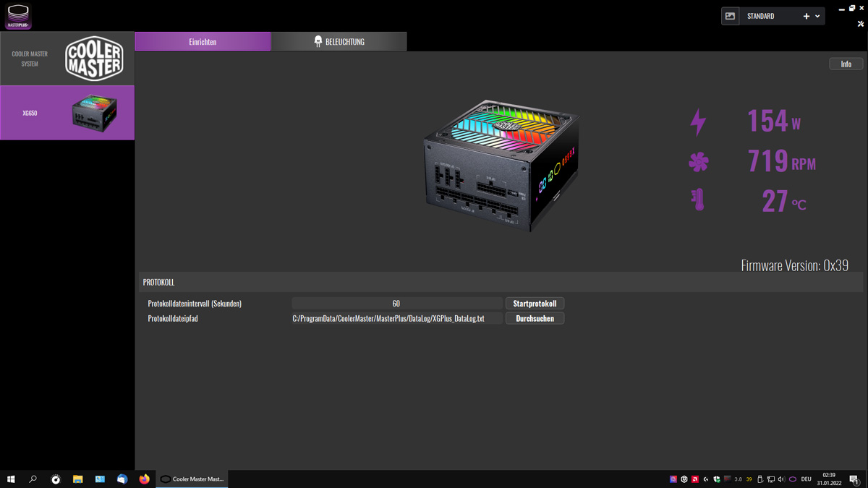Click the thermometer temperature icon
Image resolution: width=868 pixels, height=488 pixels.
[698, 200]
